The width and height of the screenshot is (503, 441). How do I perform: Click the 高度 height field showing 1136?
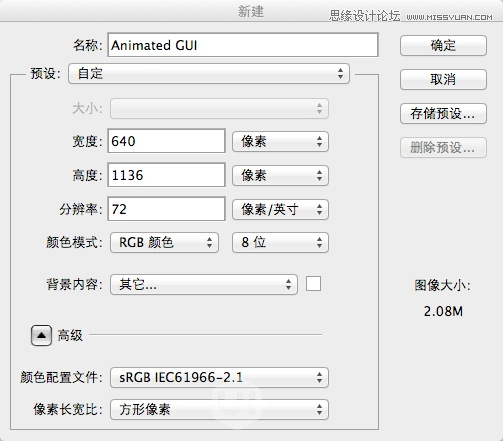pyautogui.click(x=166, y=175)
